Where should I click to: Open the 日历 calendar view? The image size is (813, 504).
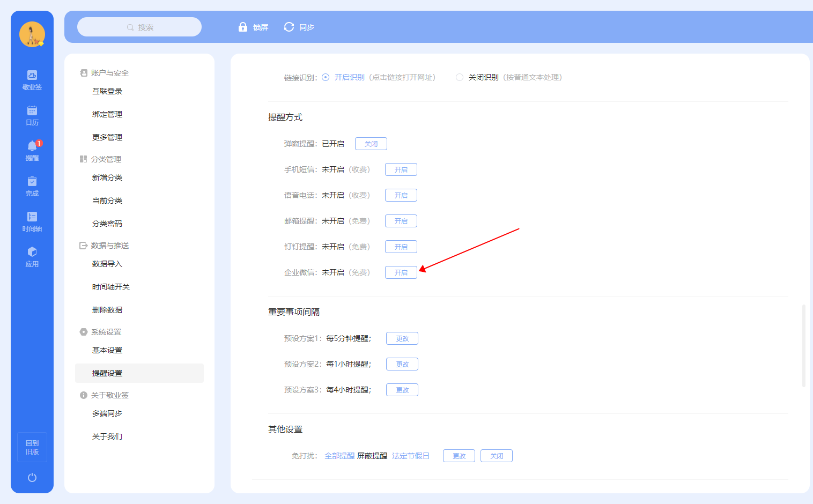(32, 116)
